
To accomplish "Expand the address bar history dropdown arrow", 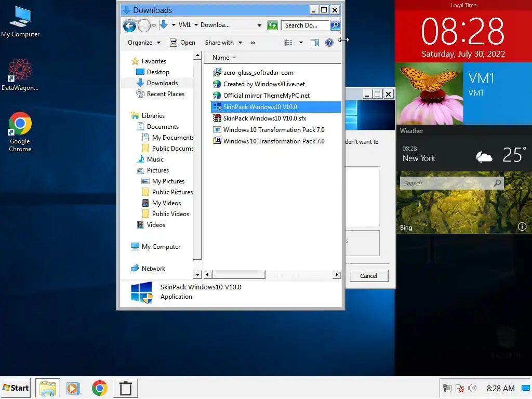I will point(259,25).
